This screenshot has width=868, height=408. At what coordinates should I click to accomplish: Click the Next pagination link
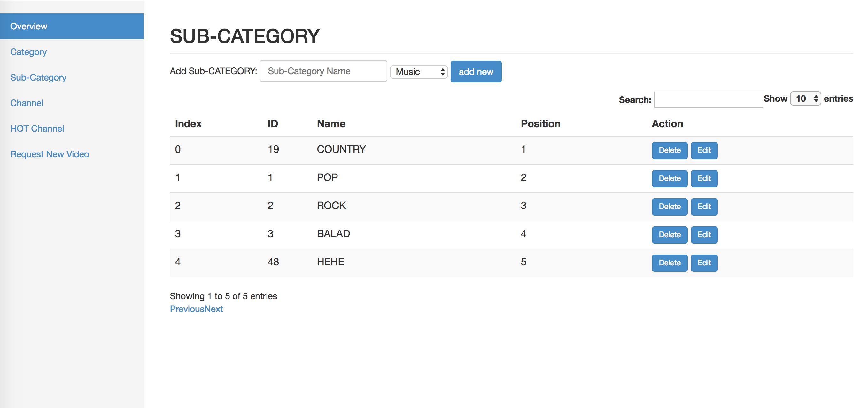coord(214,309)
